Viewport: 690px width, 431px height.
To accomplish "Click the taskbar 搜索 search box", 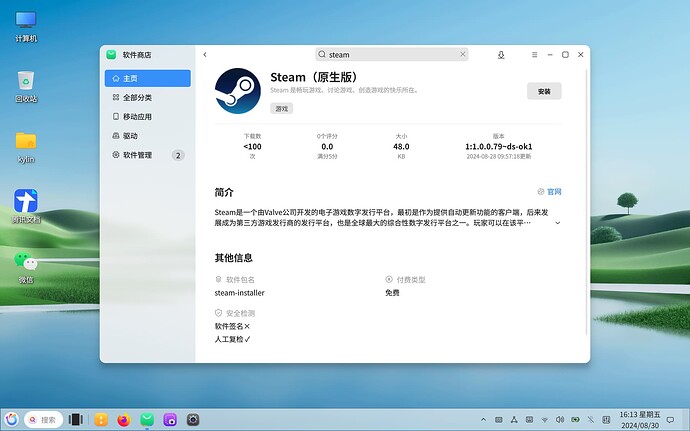I will pos(44,420).
